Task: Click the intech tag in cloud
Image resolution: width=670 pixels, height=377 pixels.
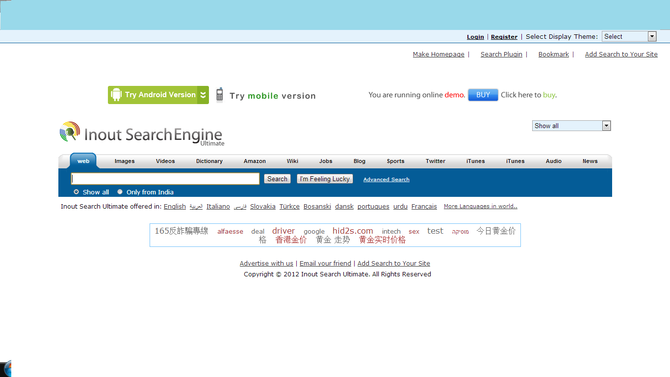Action: pos(391,231)
